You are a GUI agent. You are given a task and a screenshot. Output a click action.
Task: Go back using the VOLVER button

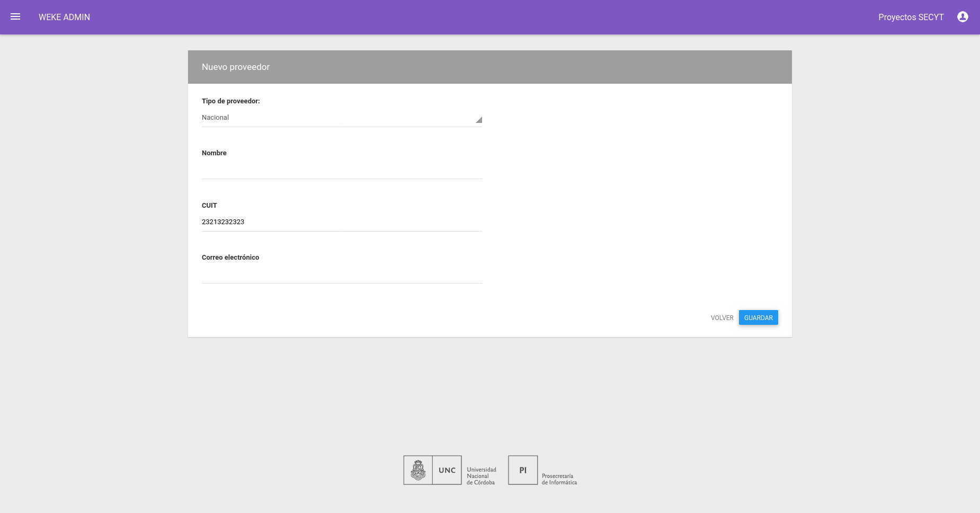[x=722, y=318]
